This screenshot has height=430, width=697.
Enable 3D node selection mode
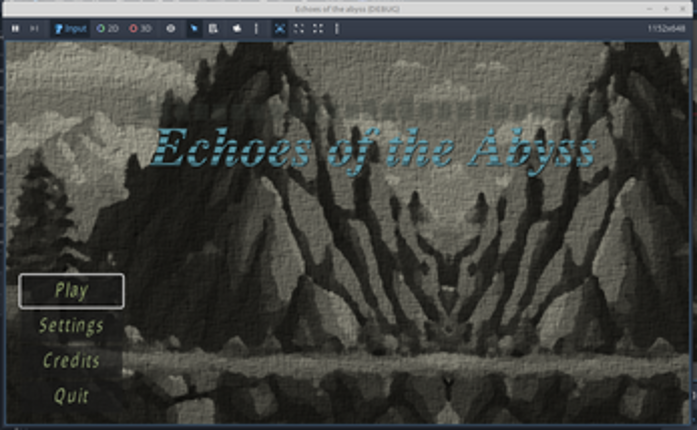(x=140, y=28)
